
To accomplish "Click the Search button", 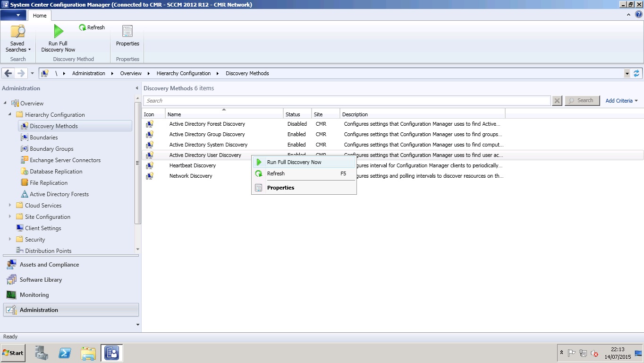I will [582, 101].
